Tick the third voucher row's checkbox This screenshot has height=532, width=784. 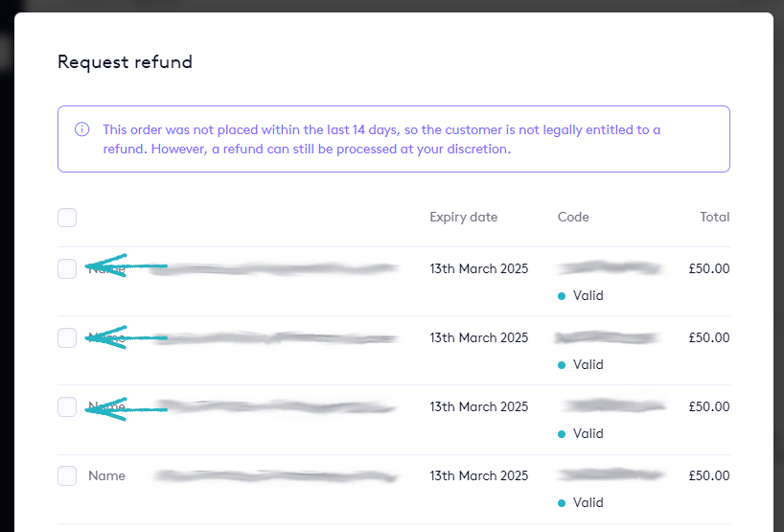(x=67, y=406)
